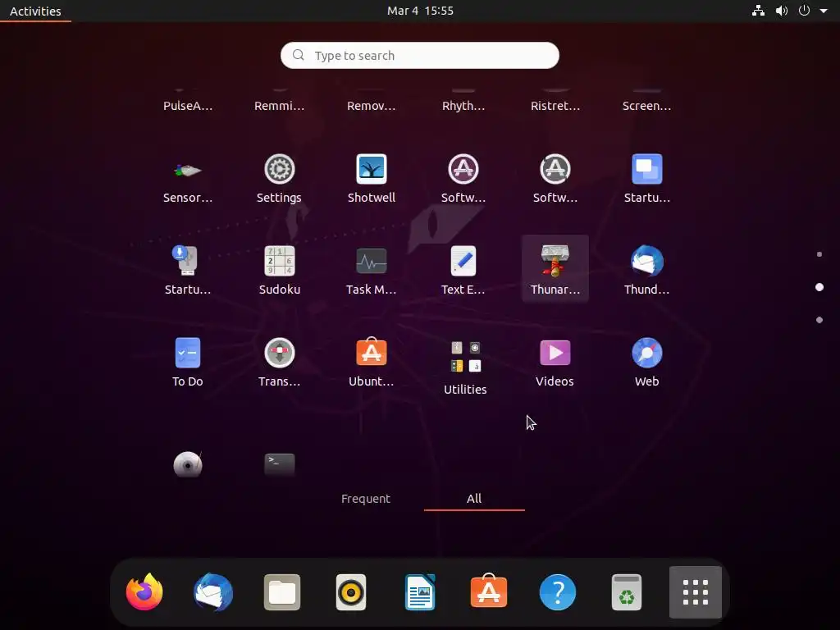Select the All tab

pyautogui.click(x=474, y=498)
